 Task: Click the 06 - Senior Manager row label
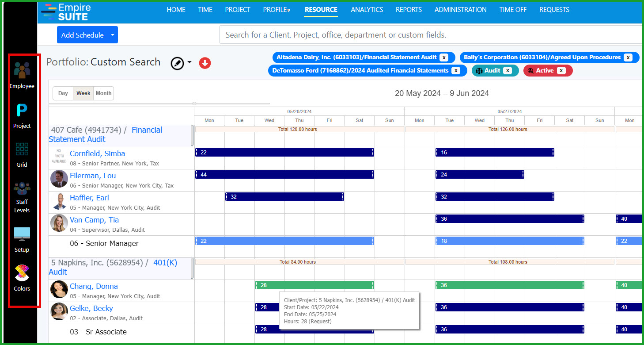pyautogui.click(x=104, y=243)
